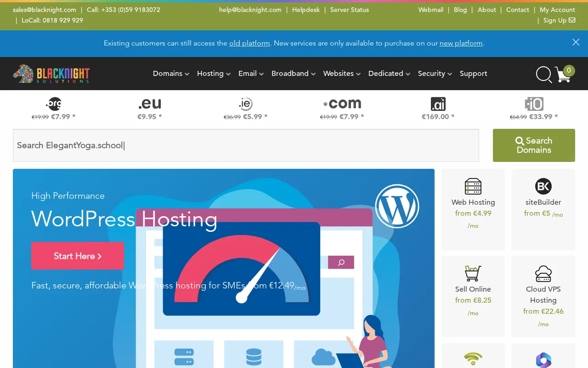This screenshot has width=588, height=368.
Task: Click the magnifier inside the banner illustration
Action: pyautogui.click(x=341, y=262)
